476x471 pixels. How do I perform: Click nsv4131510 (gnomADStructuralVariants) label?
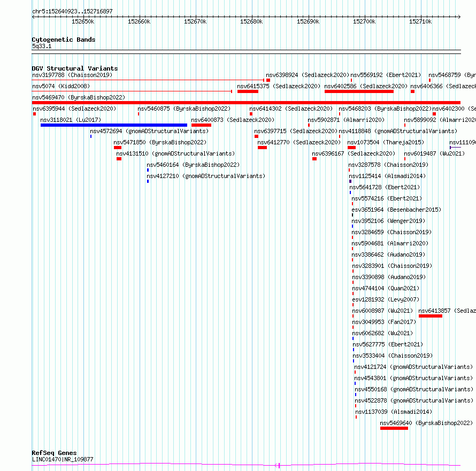click(x=175, y=153)
